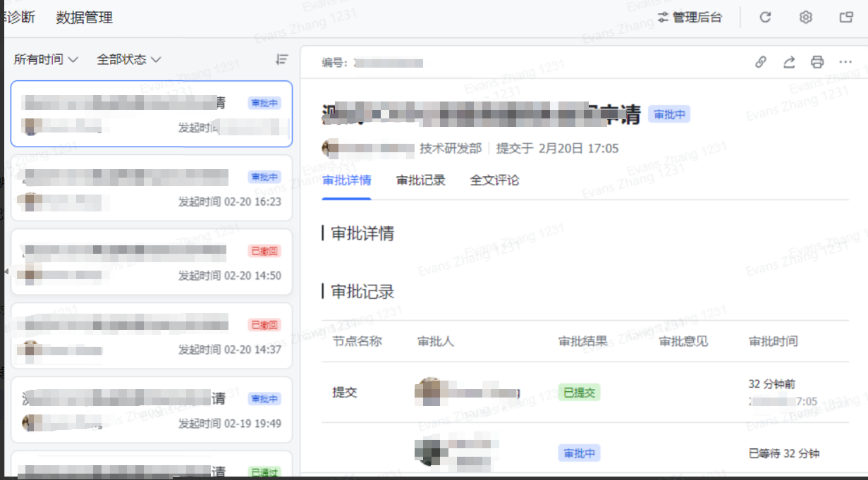Click 审批中 badge beside the detail title
The image size is (868, 480).
669,115
